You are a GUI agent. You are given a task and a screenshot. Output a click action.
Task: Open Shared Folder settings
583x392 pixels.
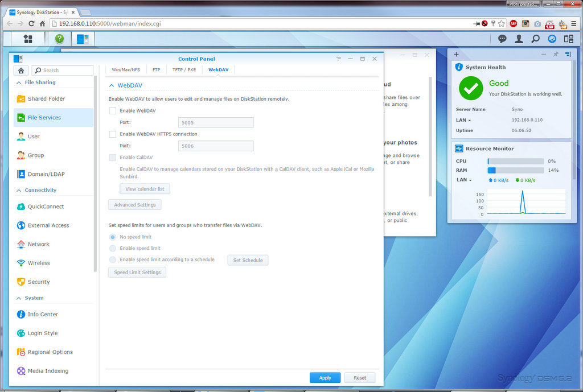point(54,98)
